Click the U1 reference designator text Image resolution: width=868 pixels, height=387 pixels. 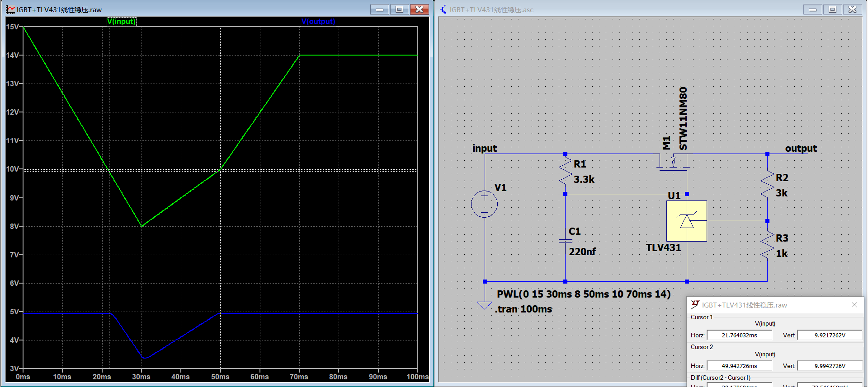pyautogui.click(x=674, y=196)
